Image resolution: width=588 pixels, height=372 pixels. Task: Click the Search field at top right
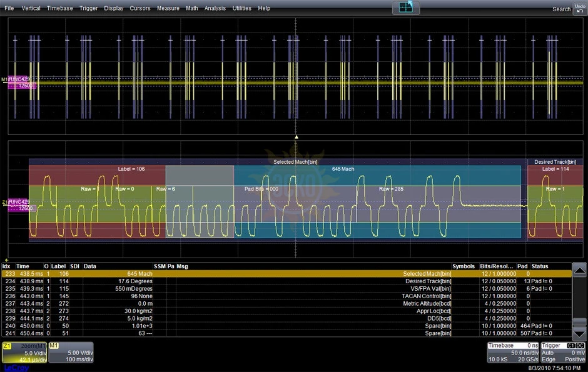[x=561, y=9]
